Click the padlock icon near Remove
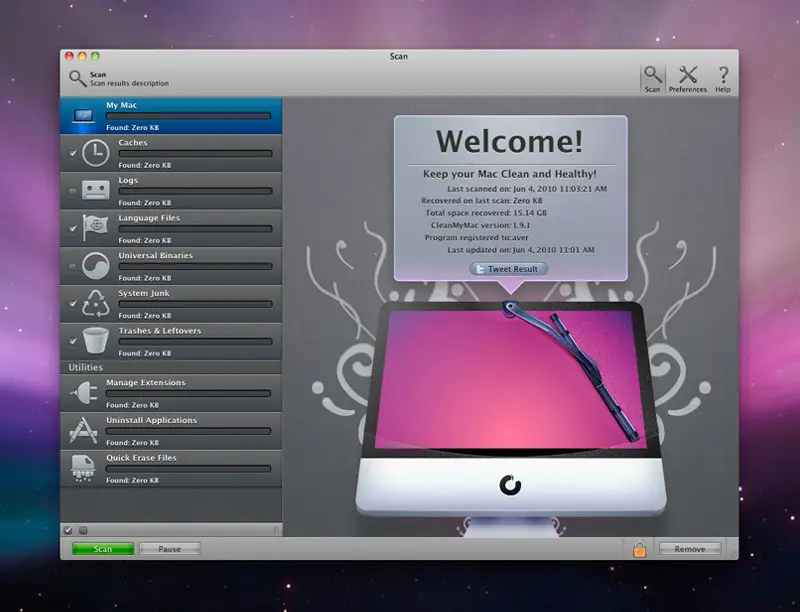The width and height of the screenshot is (800, 612). 639,549
